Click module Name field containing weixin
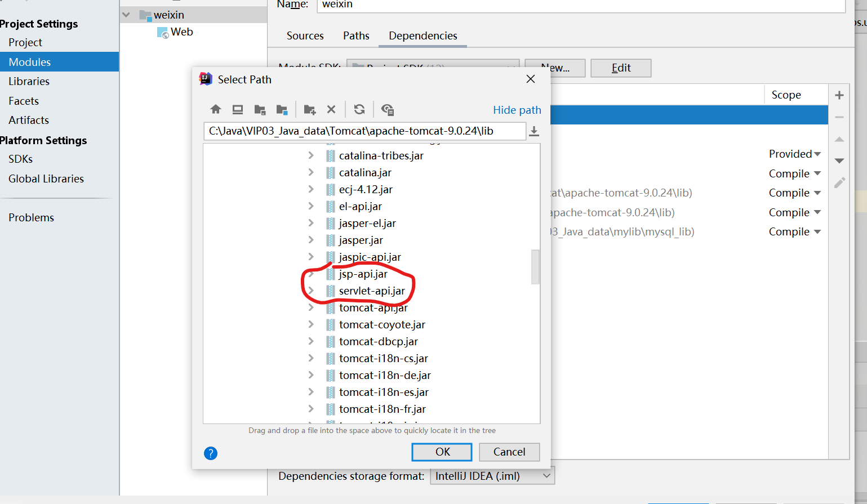The image size is (867, 504). point(581,6)
